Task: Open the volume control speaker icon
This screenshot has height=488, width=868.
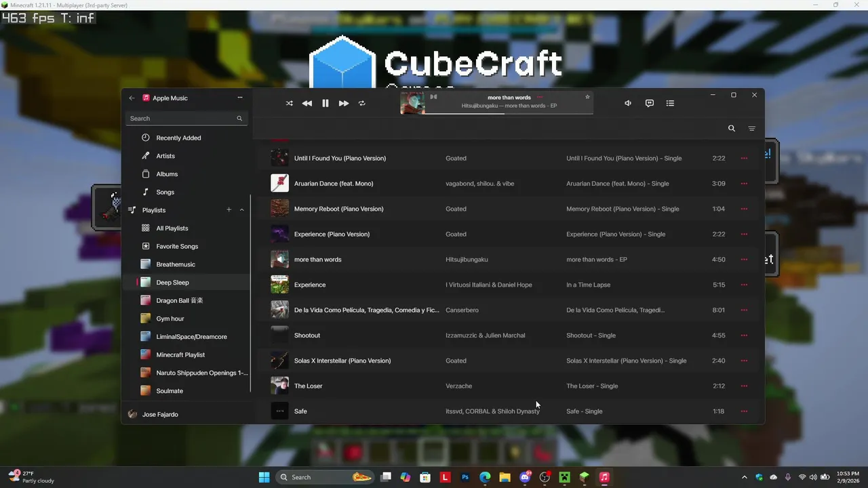Action: (628, 103)
